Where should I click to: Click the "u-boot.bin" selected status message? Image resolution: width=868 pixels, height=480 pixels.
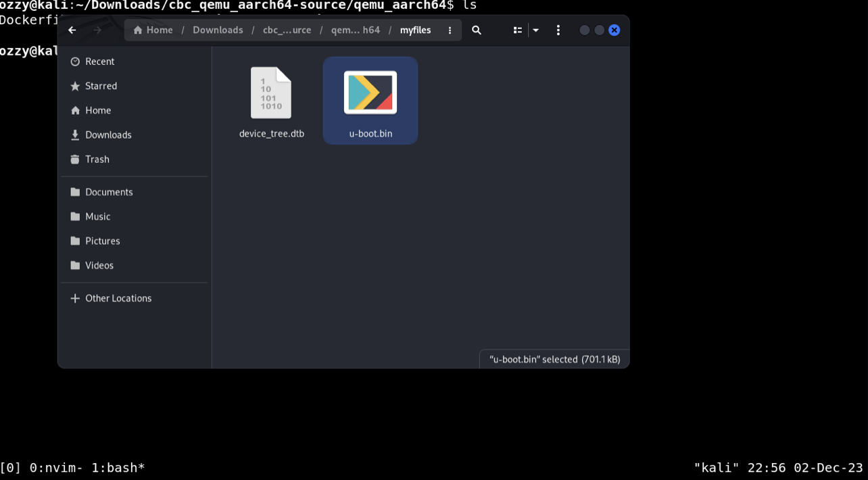554,359
